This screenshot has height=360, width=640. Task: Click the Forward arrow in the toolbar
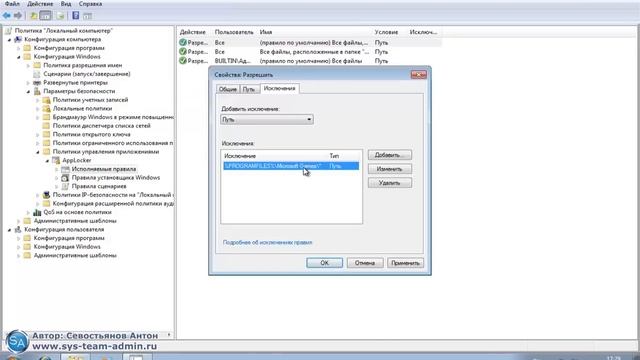click(x=18, y=16)
